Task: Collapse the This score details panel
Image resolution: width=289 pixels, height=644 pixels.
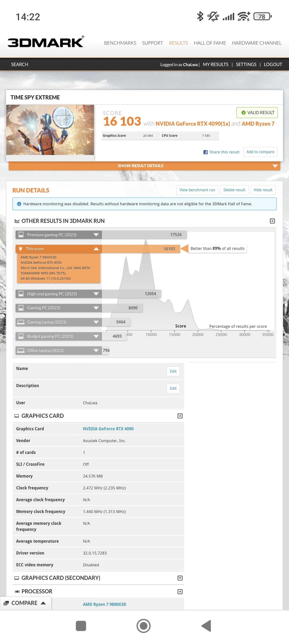Action: (59, 249)
